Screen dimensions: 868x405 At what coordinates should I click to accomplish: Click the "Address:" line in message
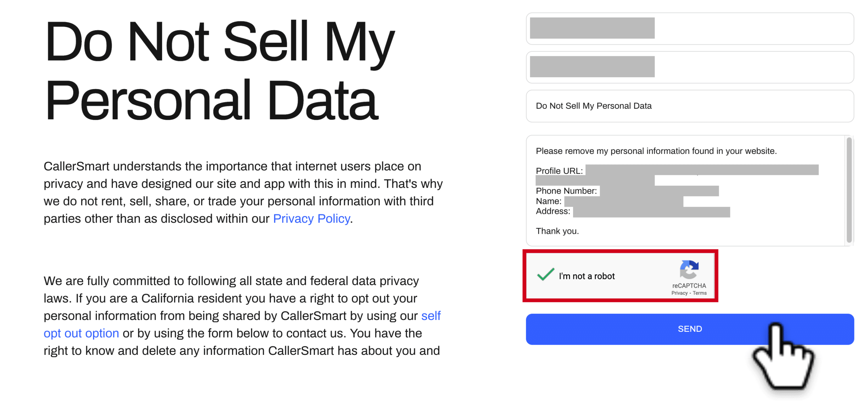[x=553, y=211]
